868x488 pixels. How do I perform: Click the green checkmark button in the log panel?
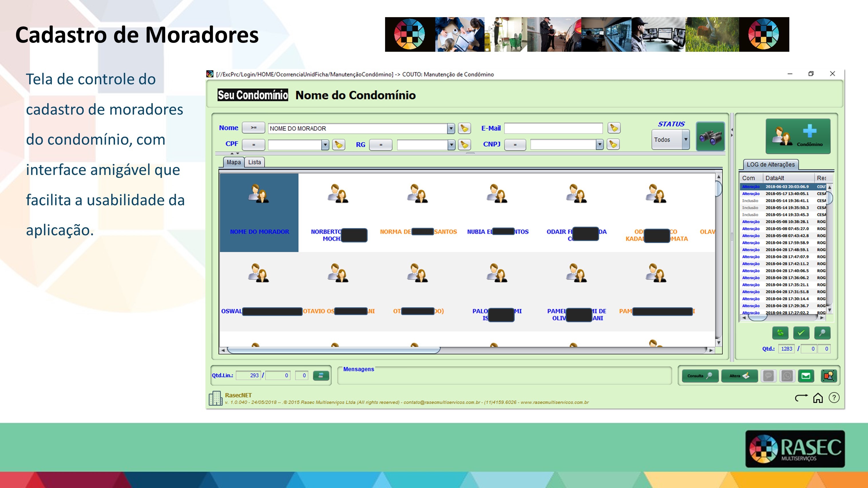801,333
